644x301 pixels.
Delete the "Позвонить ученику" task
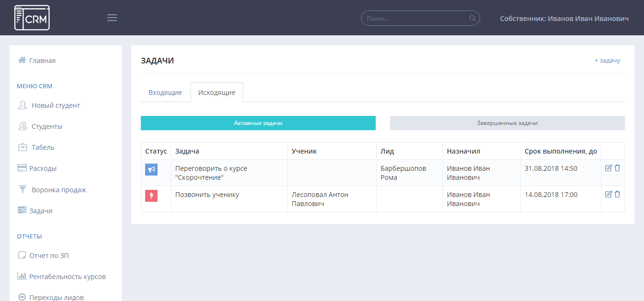pos(617,194)
